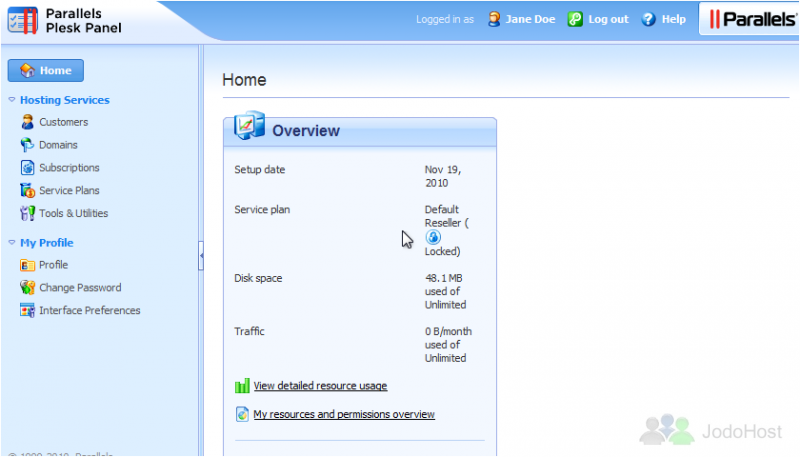This screenshot has width=800, height=457.
Task: Click the Parallels Plesk Panel logo icon
Action: (22, 21)
